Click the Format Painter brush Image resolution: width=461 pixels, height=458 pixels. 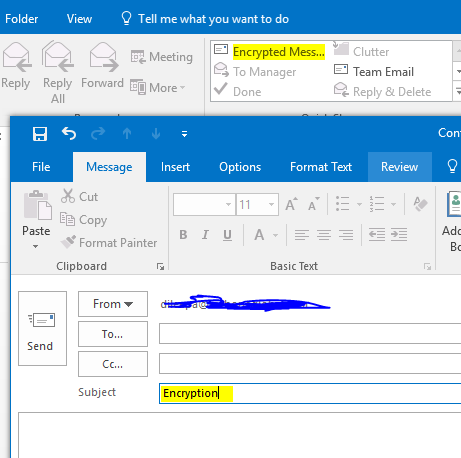coord(109,243)
